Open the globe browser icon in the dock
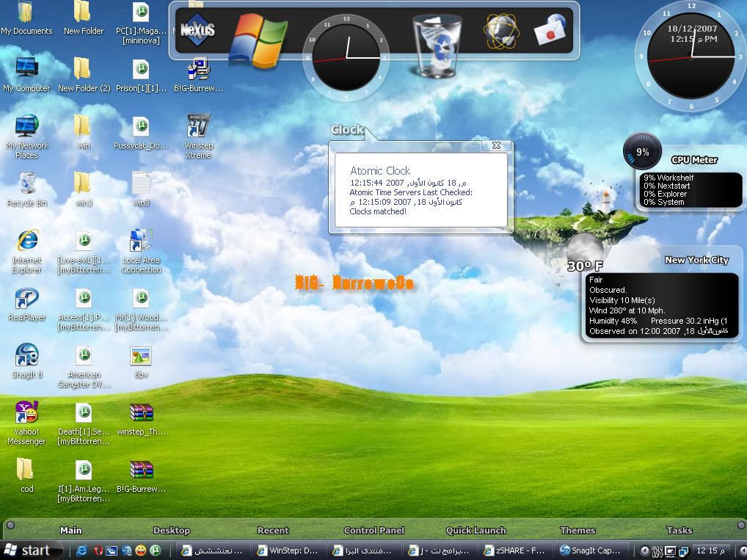747x560 pixels. 500,32
